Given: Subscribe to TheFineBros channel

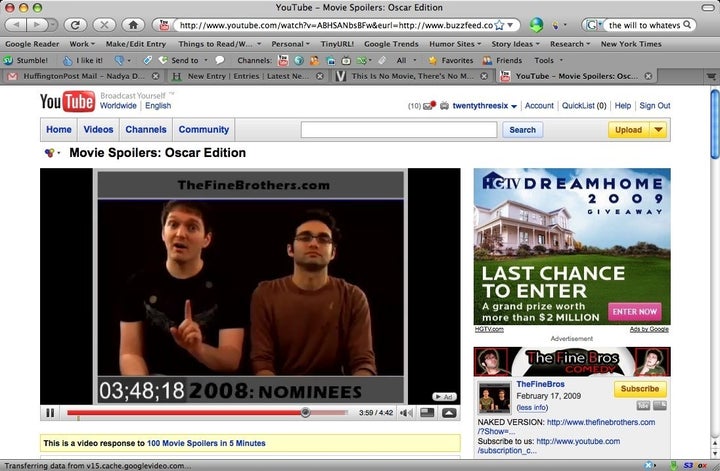Looking at the screenshot, I should 640,389.
